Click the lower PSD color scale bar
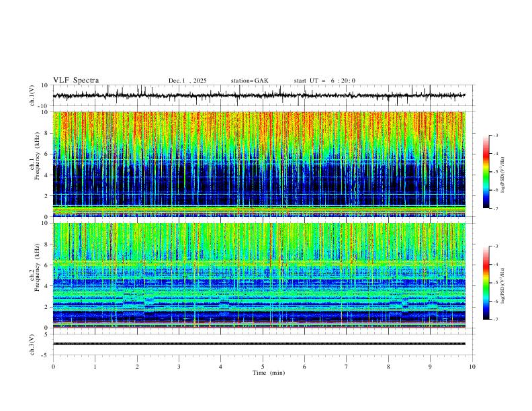 [486, 283]
